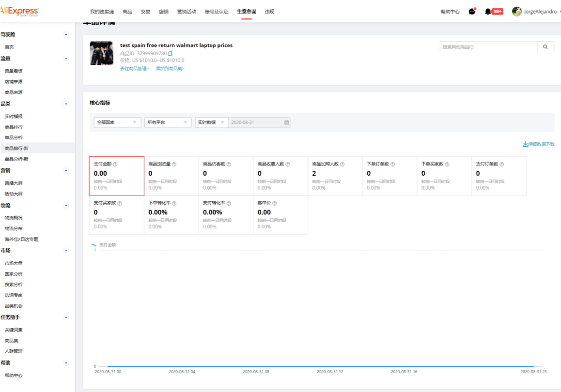This screenshot has height=392, width=561.
Task: Open the calendar icon in date field
Action: pos(287,122)
